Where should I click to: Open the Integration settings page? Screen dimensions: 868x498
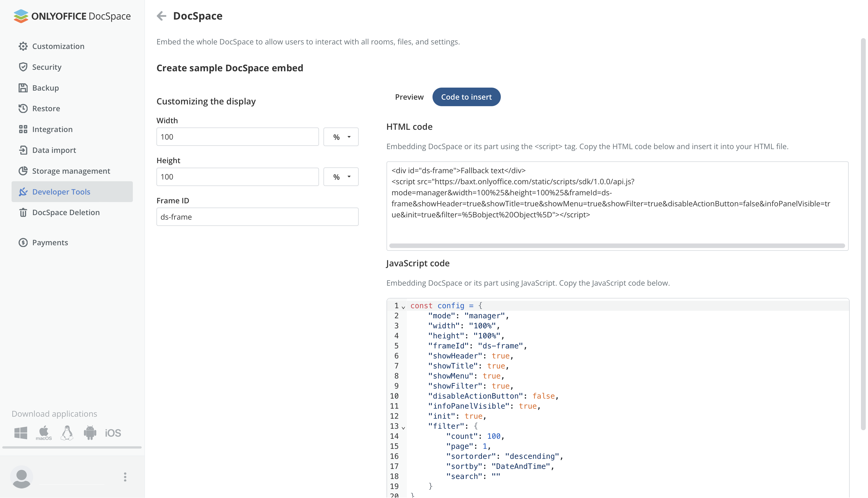coord(52,129)
